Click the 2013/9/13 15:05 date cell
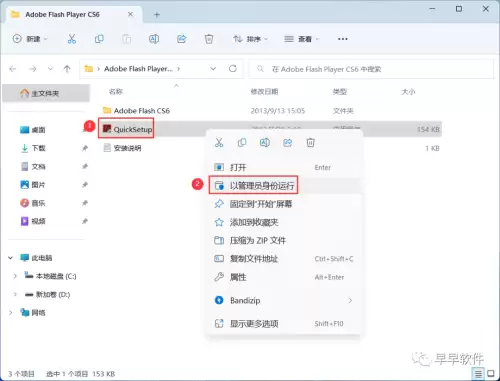The height and width of the screenshot is (381, 500). (x=278, y=111)
